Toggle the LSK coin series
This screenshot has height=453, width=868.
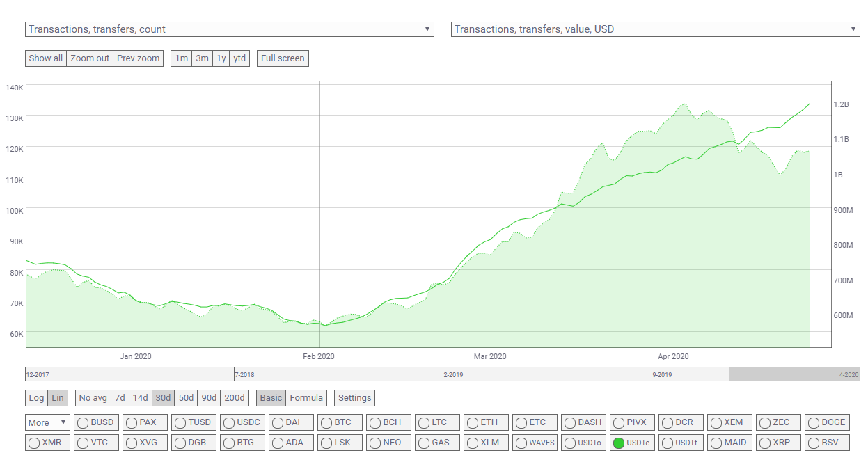[x=340, y=443]
